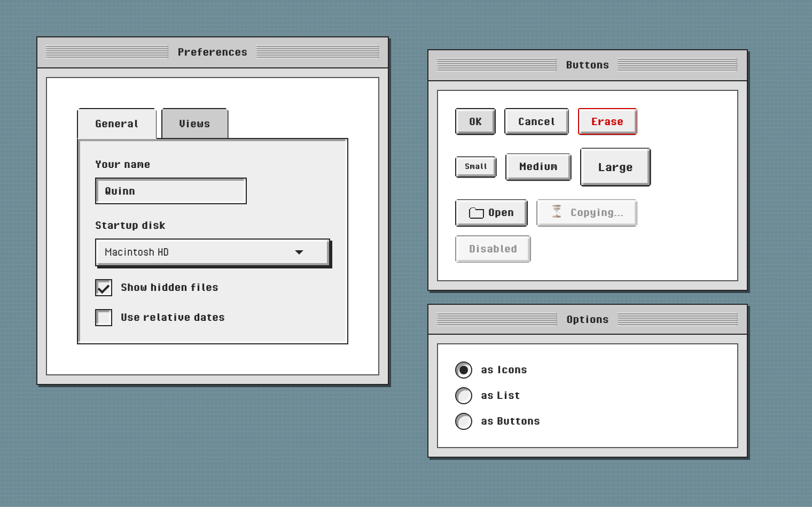
Task: Toggle the Show hidden files checkbox
Action: click(x=104, y=288)
